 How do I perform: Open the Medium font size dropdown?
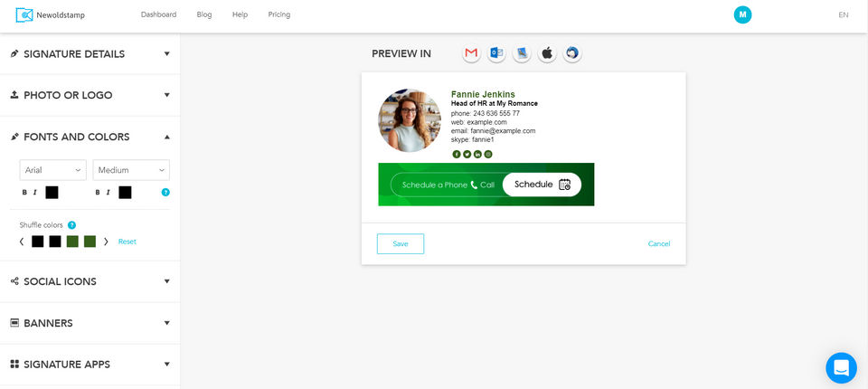[x=131, y=170]
